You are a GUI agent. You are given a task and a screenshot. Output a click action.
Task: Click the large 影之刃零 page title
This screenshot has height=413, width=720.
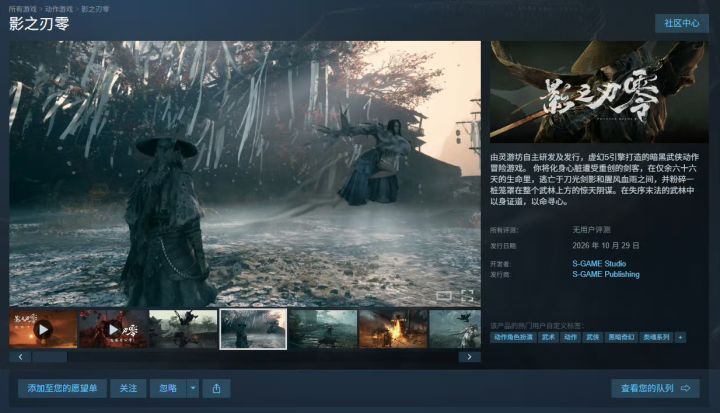click(x=39, y=23)
